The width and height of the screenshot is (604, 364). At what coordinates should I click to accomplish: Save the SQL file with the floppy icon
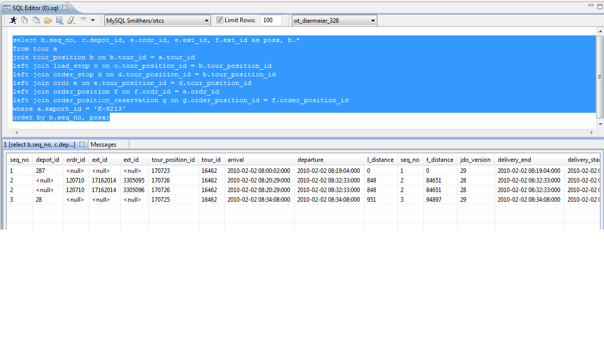pos(59,20)
